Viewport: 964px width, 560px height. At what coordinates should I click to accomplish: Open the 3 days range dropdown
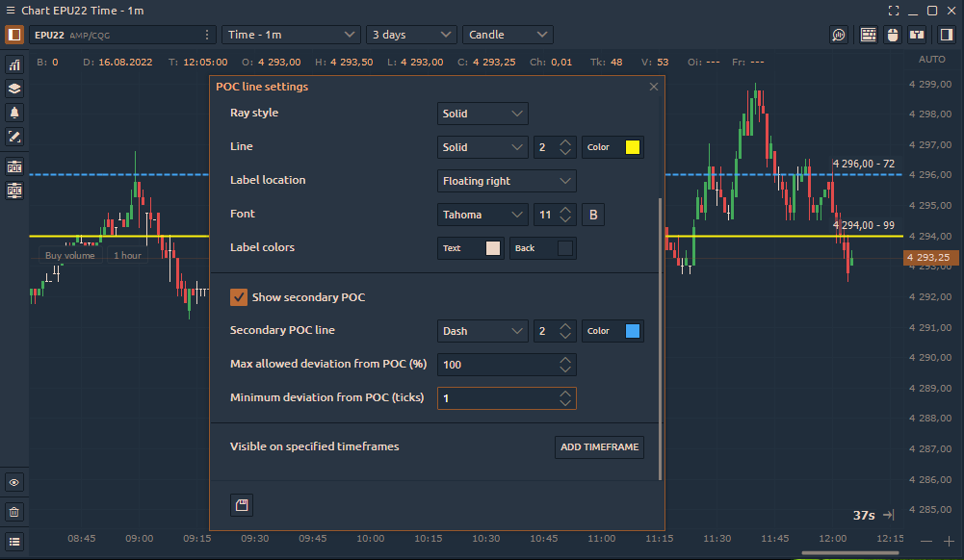point(411,35)
